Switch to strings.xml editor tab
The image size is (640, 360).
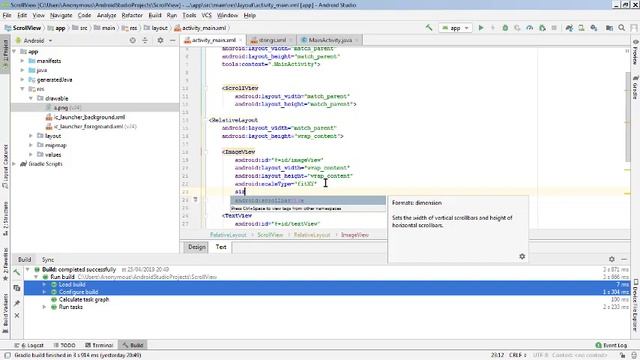[271, 40]
